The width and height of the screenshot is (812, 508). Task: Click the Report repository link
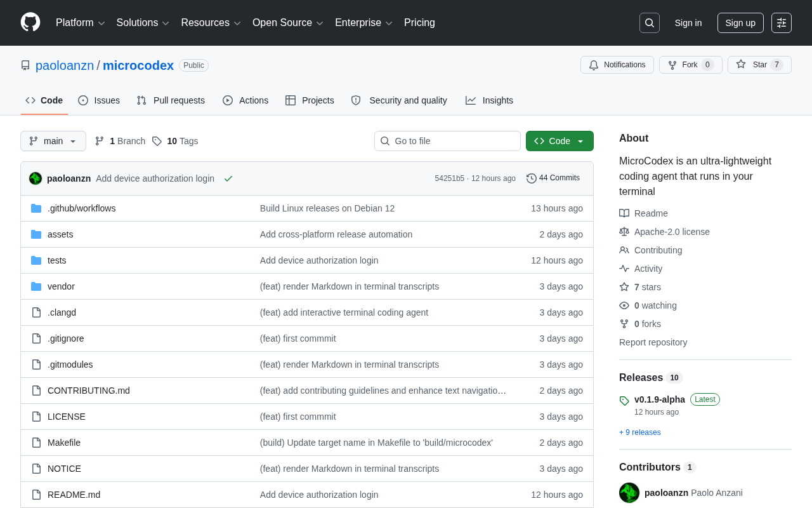pyautogui.click(x=653, y=342)
